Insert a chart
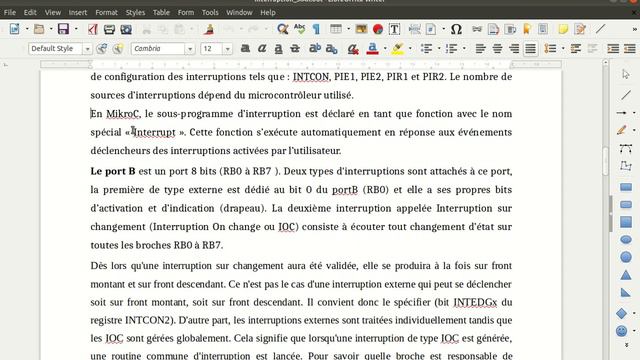The image size is (640, 360). coord(378,29)
